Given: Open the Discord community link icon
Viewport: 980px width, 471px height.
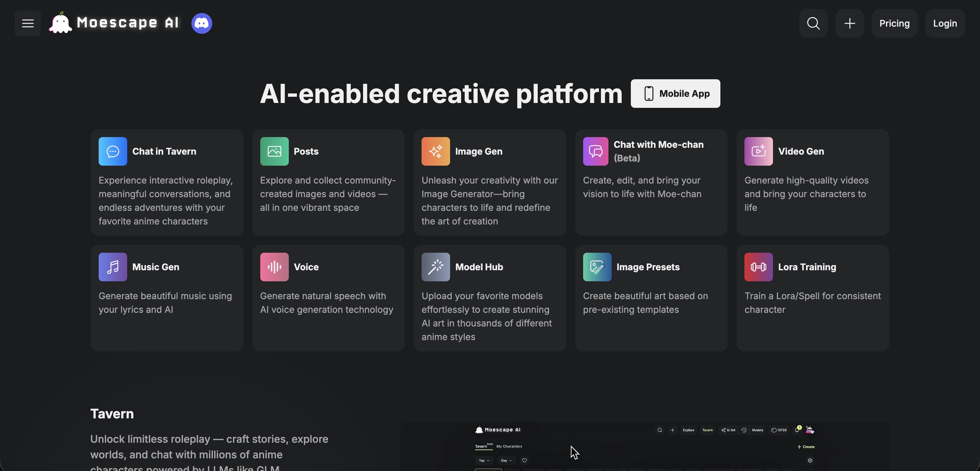Looking at the screenshot, I should coord(202,23).
